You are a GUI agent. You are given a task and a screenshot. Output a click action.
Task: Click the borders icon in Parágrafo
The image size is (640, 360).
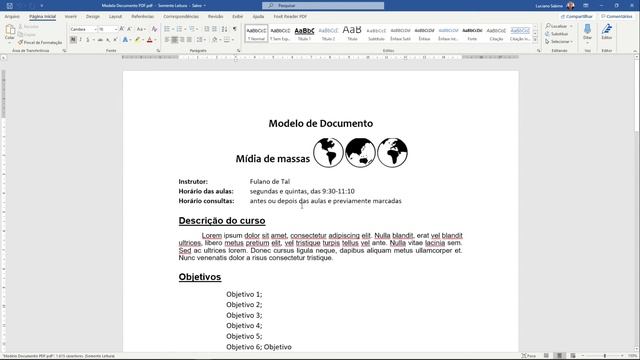[227, 40]
